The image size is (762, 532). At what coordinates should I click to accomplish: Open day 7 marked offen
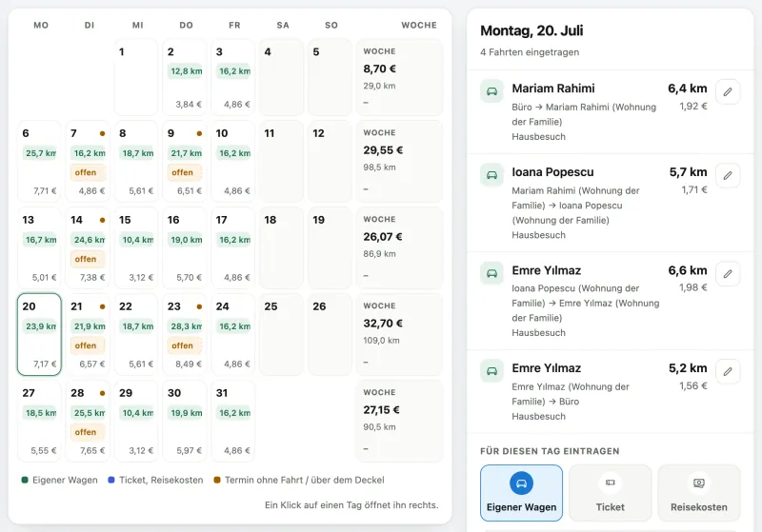88,161
